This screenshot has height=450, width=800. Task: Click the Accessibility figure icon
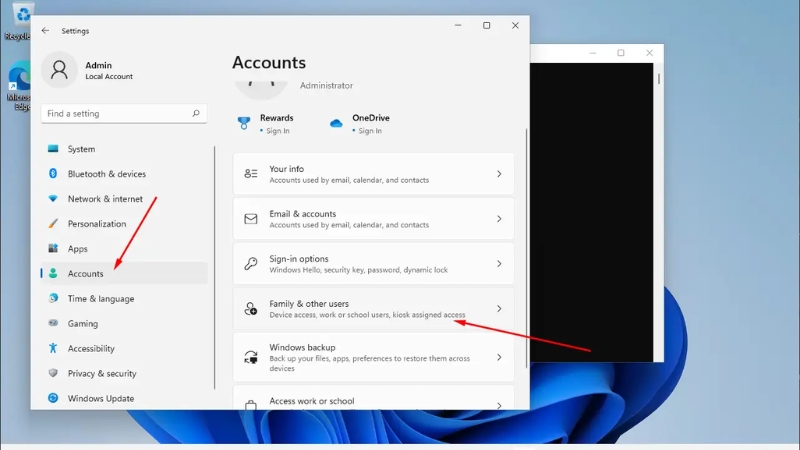53,349
